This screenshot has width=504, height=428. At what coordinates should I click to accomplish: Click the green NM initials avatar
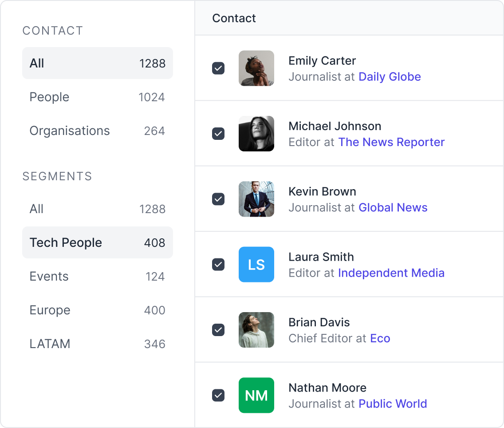256,395
